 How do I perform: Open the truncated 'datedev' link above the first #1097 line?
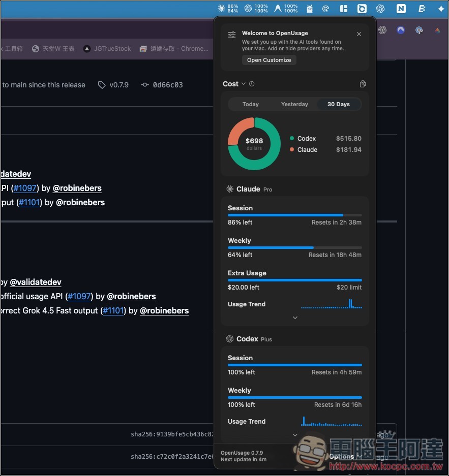point(15,174)
